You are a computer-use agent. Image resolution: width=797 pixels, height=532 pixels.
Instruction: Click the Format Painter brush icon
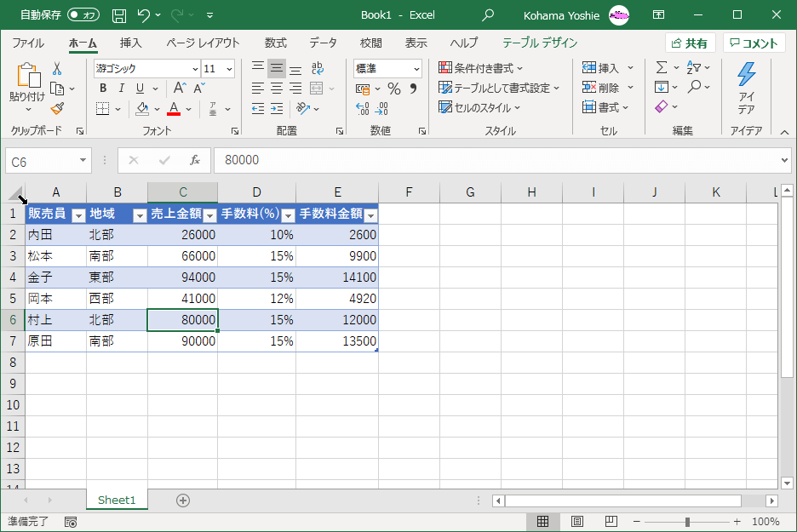[x=57, y=108]
